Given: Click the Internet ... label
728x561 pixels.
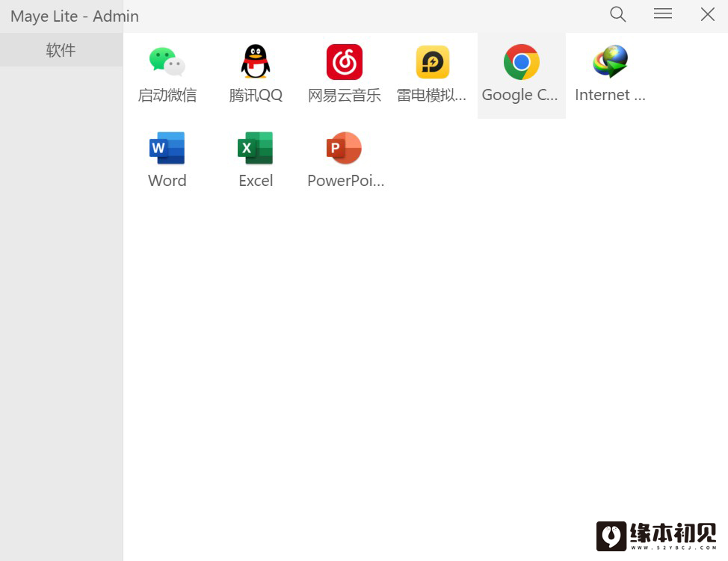Looking at the screenshot, I should tap(610, 95).
